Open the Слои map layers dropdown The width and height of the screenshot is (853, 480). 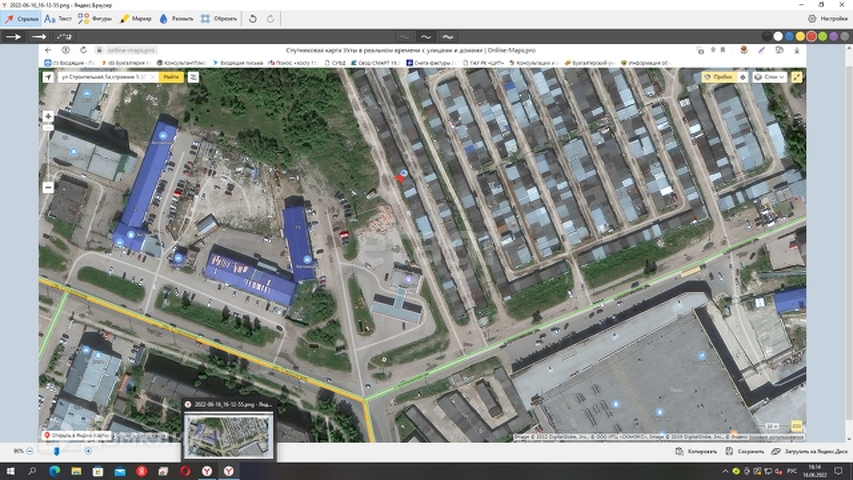tap(770, 76)
